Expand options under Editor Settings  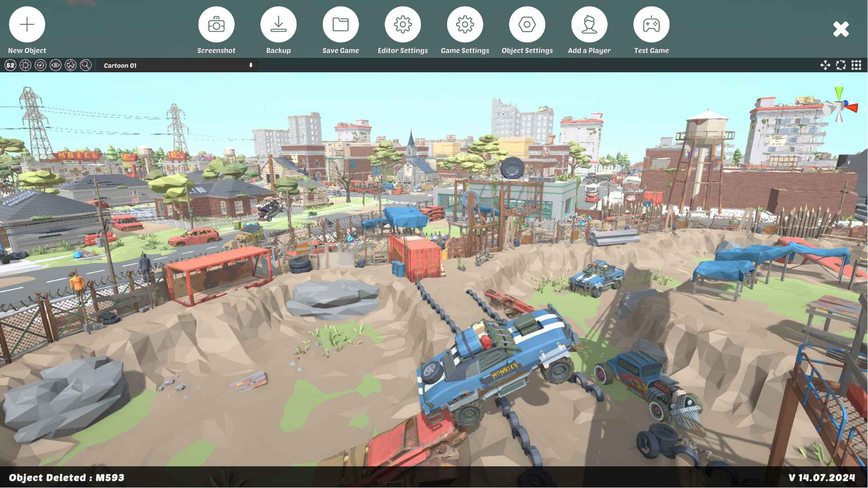403,24
